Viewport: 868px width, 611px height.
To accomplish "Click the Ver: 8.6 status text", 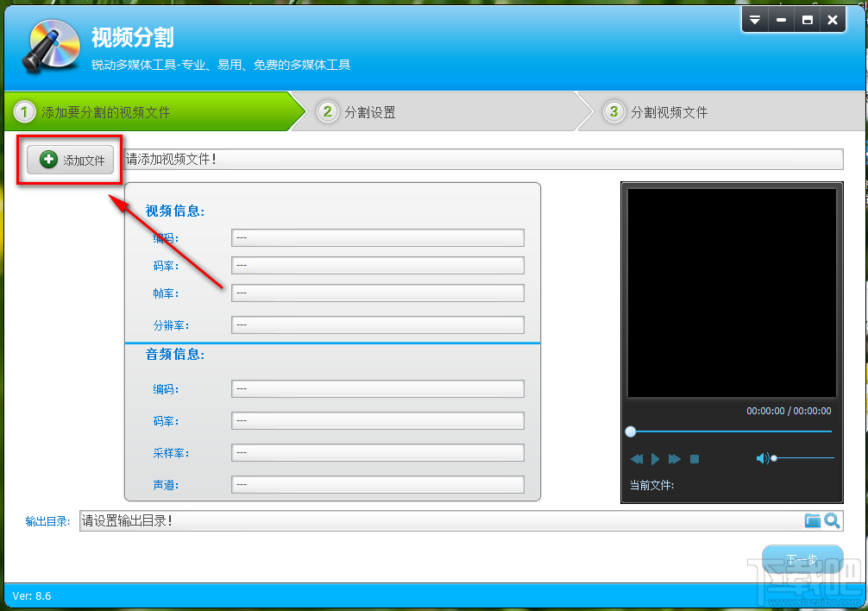I will [32, 596].
